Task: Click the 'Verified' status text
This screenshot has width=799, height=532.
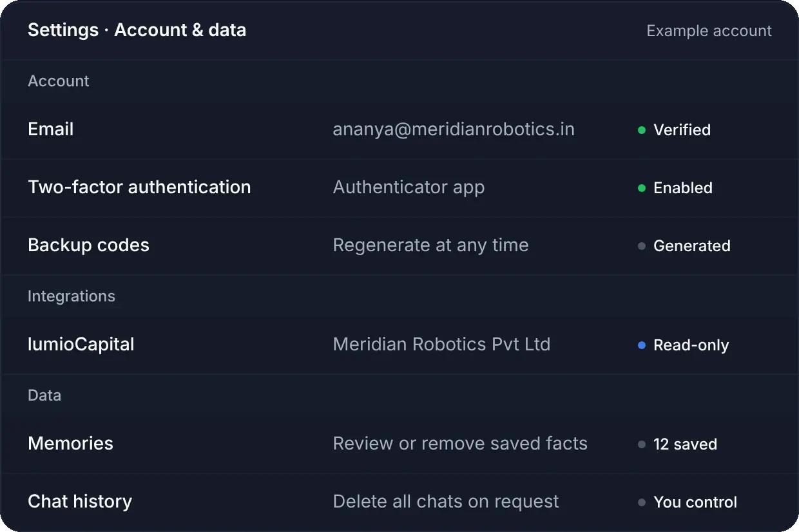Action: click(682, 130)
